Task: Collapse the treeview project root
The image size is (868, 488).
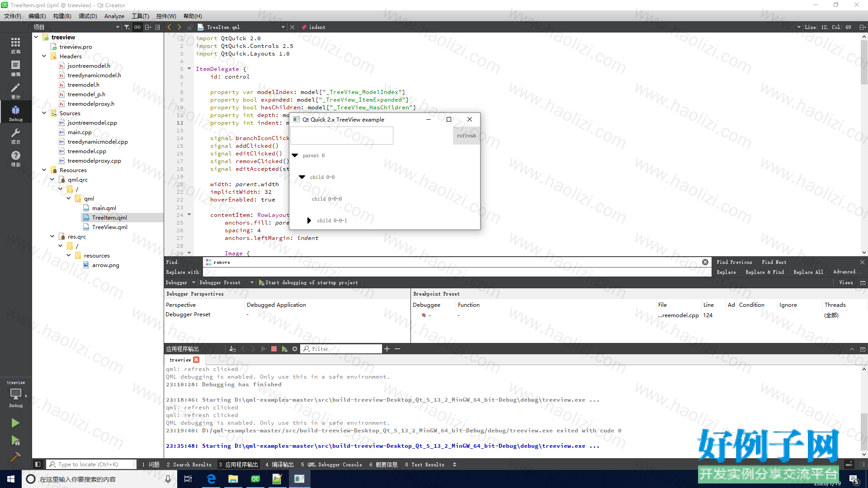Action: click(x=36, y=37)
